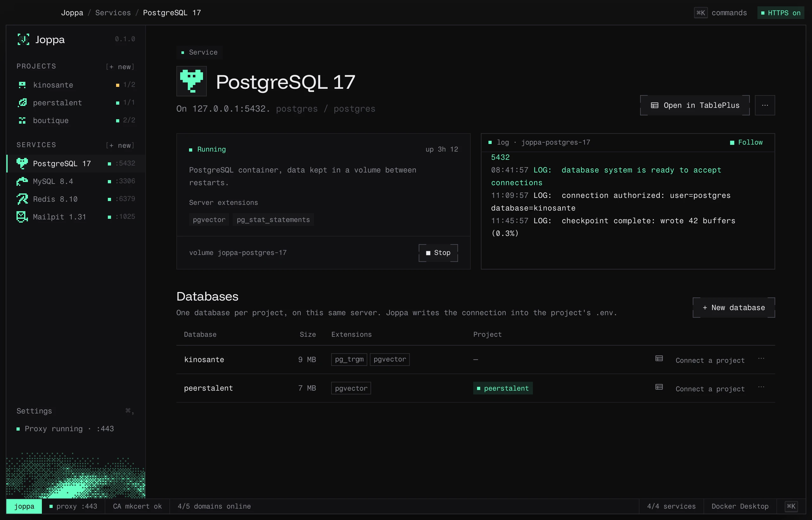The width and height of the screenshot is (812, 520).
Task: Add new project via [+ new]
Action: click(x=120, y=67)
